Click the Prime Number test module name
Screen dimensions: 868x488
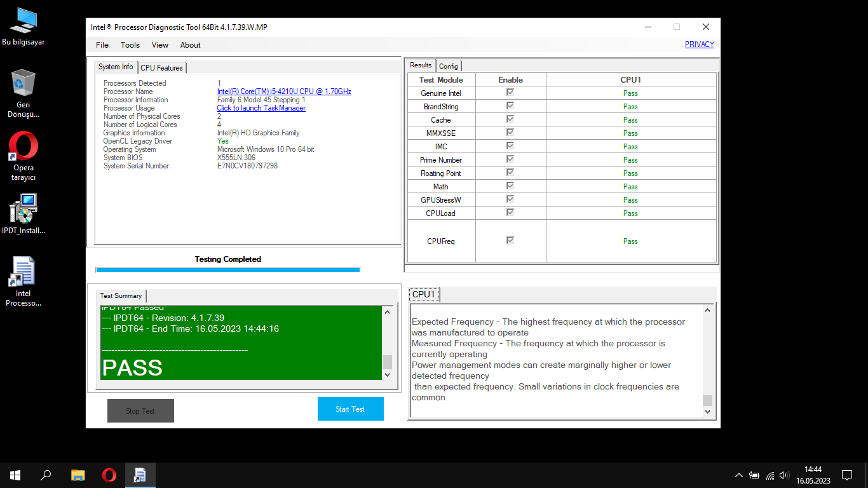pos(441,160)
